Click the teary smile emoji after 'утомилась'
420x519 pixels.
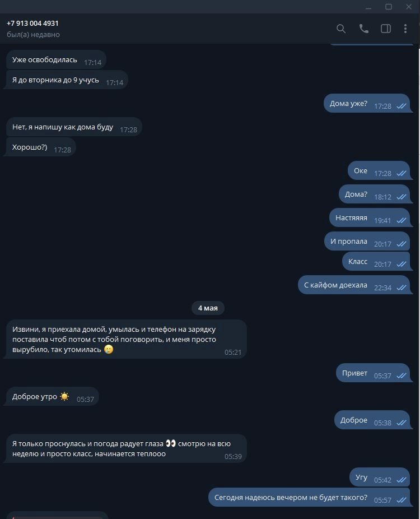tap(109, 349)
